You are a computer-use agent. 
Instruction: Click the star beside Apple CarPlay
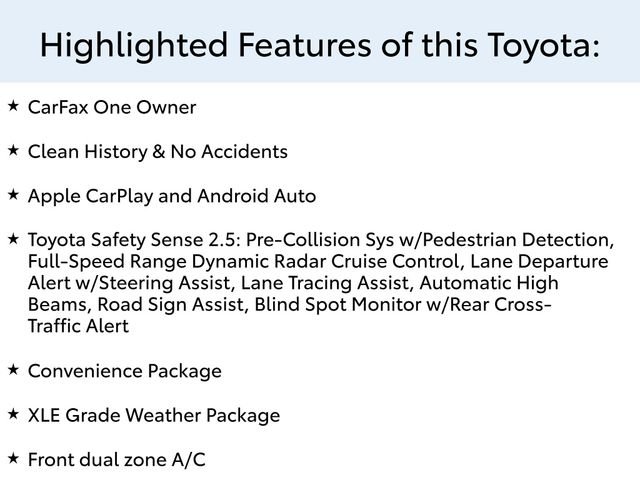click(x=13, y=195)
